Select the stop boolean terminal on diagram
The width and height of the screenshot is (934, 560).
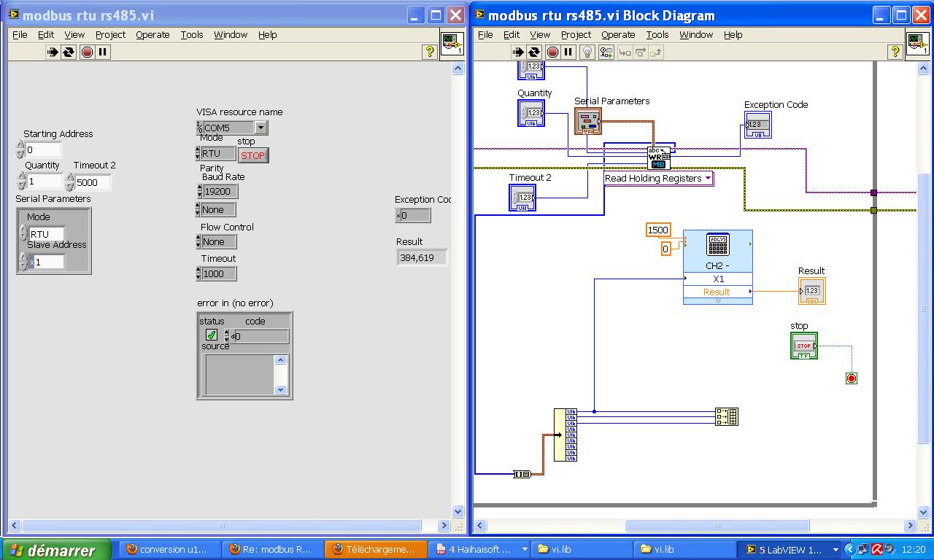pos(804,346)
